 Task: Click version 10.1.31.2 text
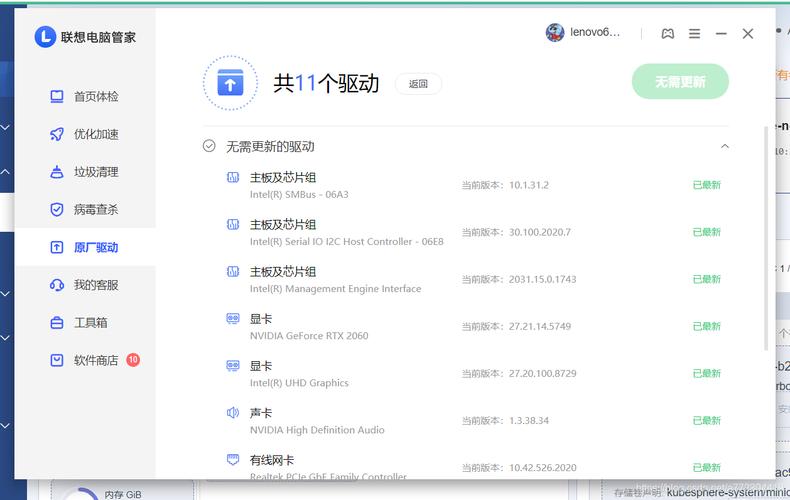pyautogui.click(x=529, y=185)
